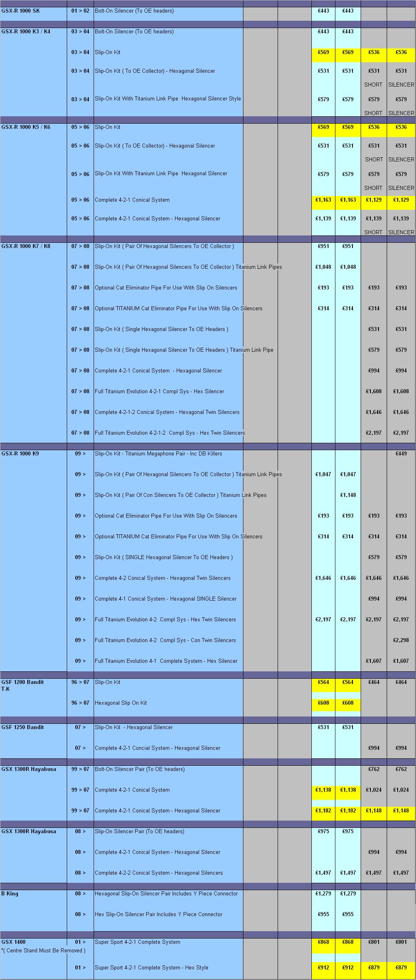This screenshot has height=980, width=416.
Task: Click 'Super Sport 4-2-1 Complete System' without Hex Style
Action: [x=138, y=942]
